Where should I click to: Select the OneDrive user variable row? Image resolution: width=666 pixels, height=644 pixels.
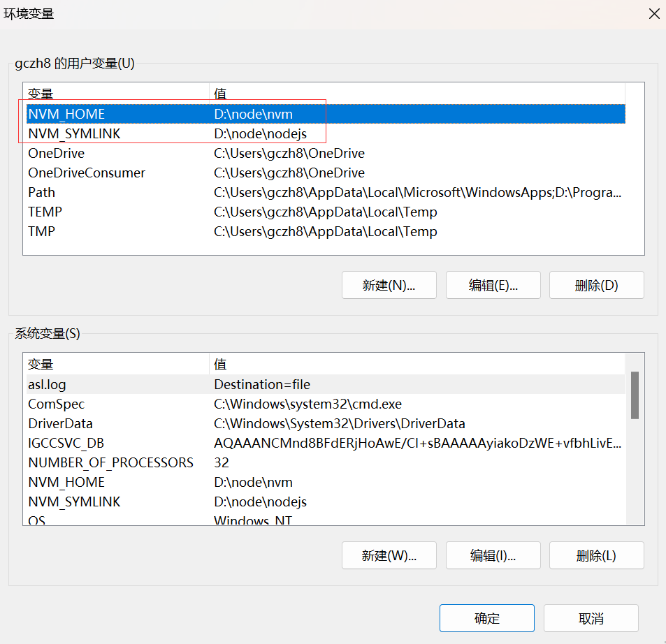pyautogui.click(x=326, y=153)
